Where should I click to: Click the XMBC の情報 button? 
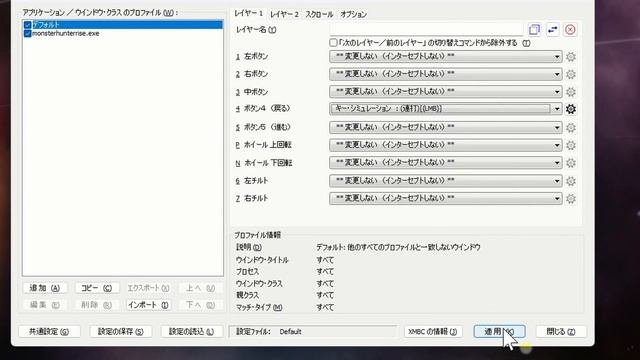[x=433, y=331]
